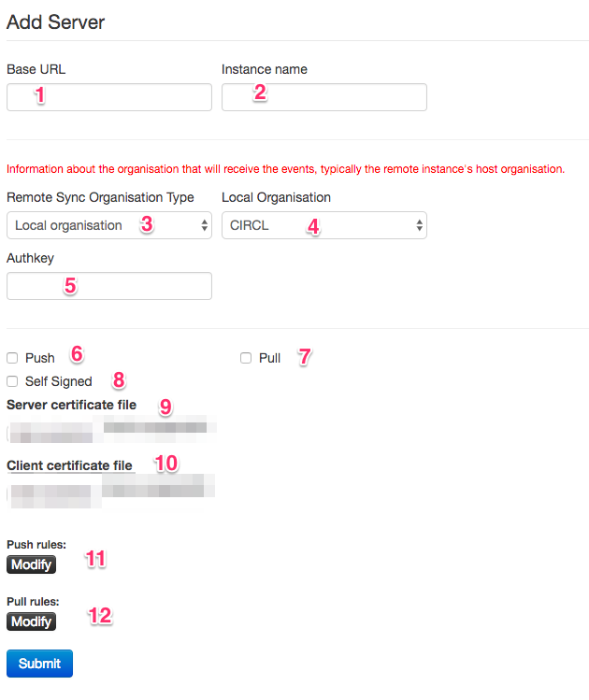Expand the Local Organisation dropdown showing CIRCL

[323, 225]
